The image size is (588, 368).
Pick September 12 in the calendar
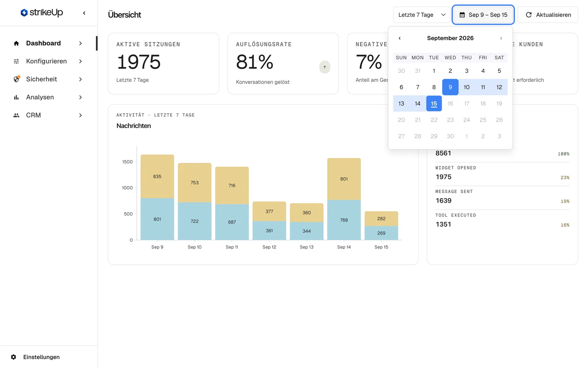click(499, 87)
